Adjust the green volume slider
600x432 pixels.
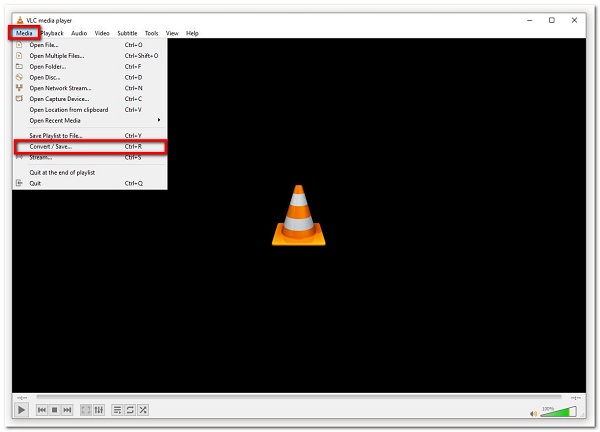[558, 412]
